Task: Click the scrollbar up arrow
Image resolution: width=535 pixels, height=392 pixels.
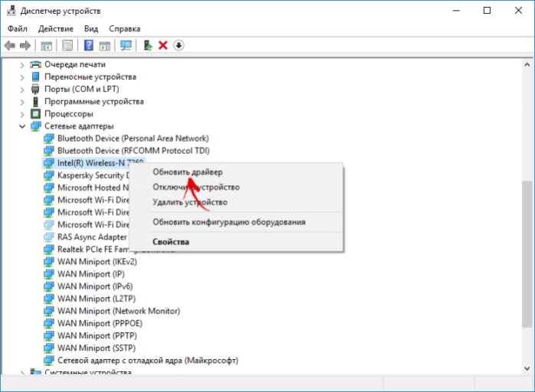Action: (527, 64)
